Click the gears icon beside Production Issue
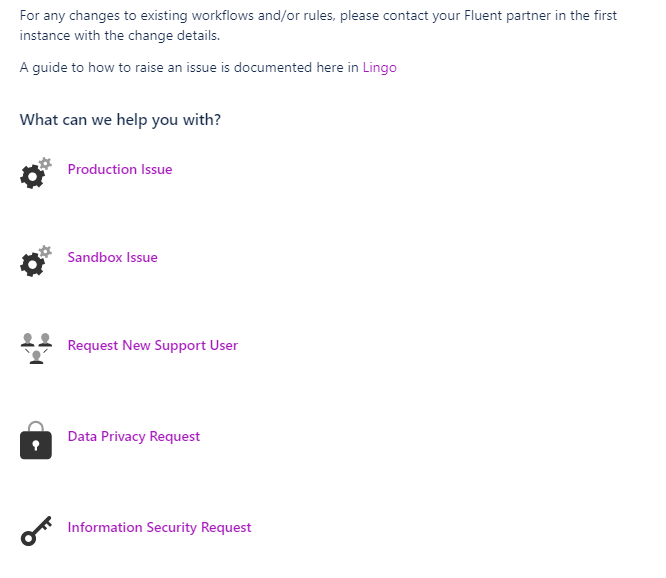666x578 pixels. click(x=35, y=173)
